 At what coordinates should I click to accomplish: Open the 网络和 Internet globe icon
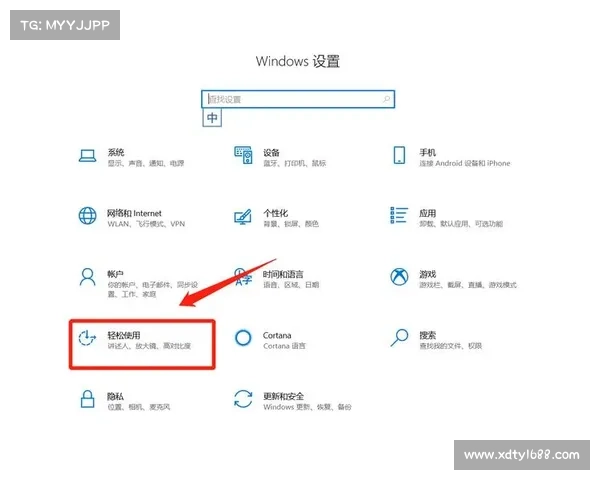point(87,216)
